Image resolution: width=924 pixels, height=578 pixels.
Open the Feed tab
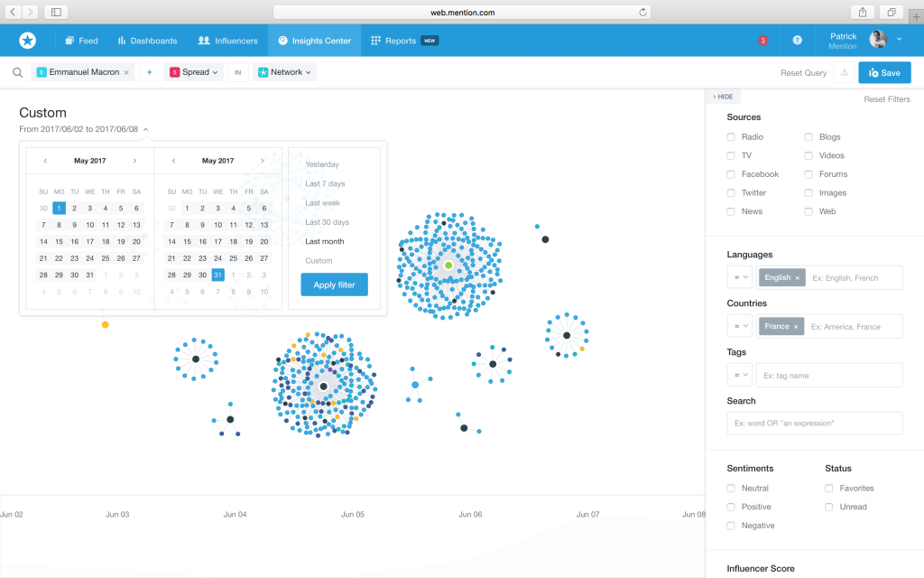tap(81, 41)
